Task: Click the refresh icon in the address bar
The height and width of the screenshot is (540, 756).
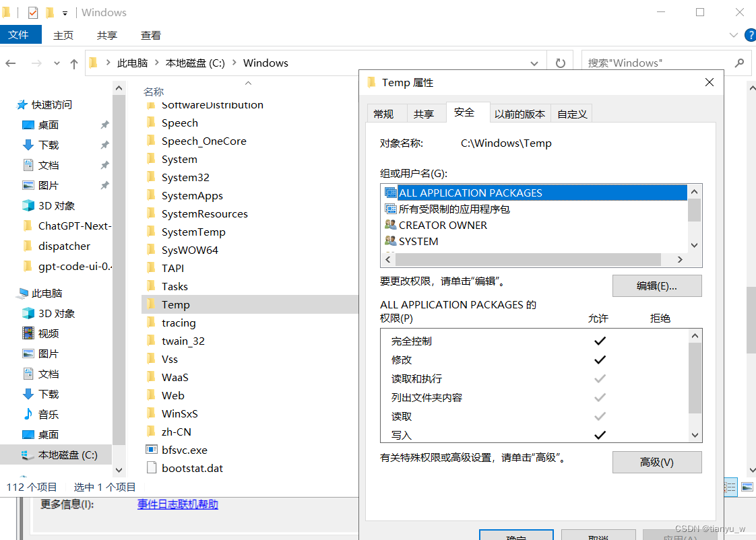Action: coord(560,62)
